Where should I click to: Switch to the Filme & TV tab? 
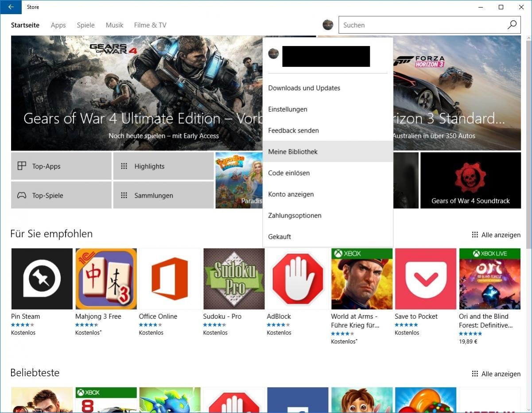[150, 25]
